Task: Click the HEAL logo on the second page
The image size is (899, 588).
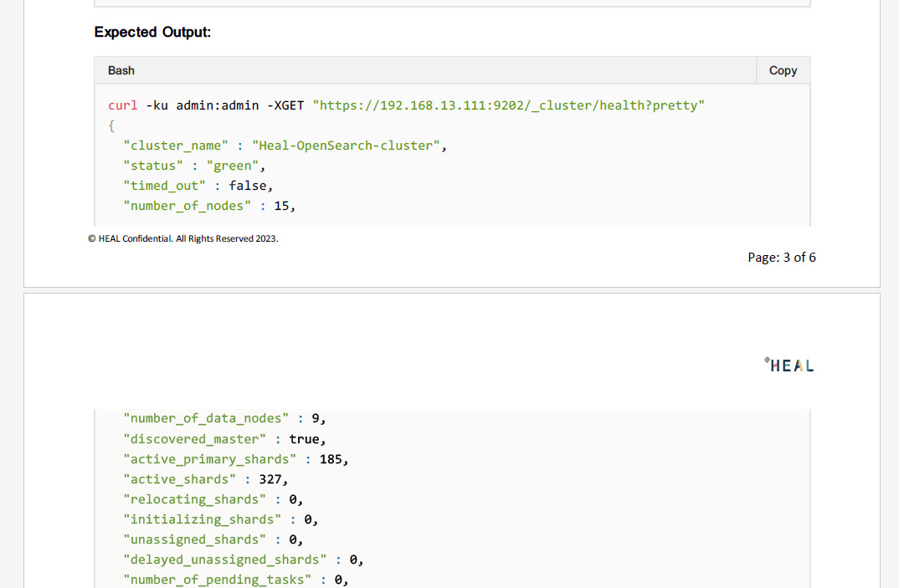Action: tap(788, 365)
